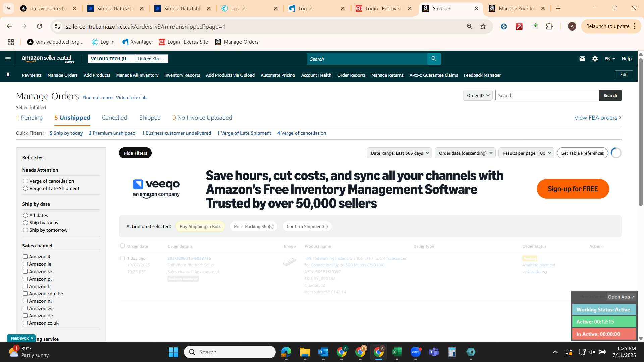
Task: Open Manage All Inventory menu item
Action: point(137,75)
